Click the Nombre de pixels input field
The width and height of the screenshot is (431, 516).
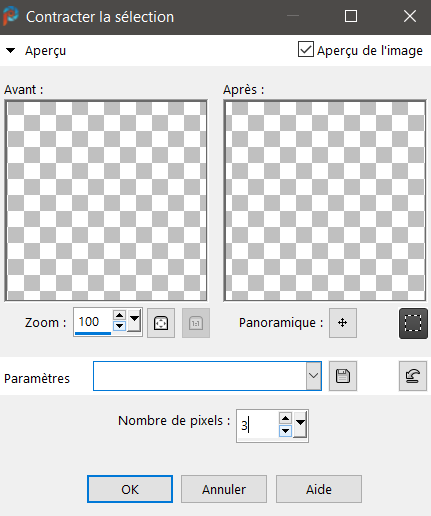click(257, 426)
